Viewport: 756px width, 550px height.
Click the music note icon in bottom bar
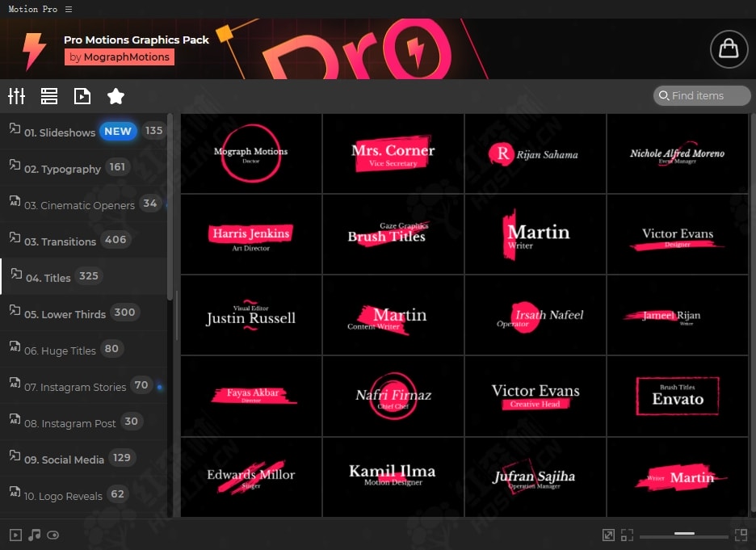[34, 535]
